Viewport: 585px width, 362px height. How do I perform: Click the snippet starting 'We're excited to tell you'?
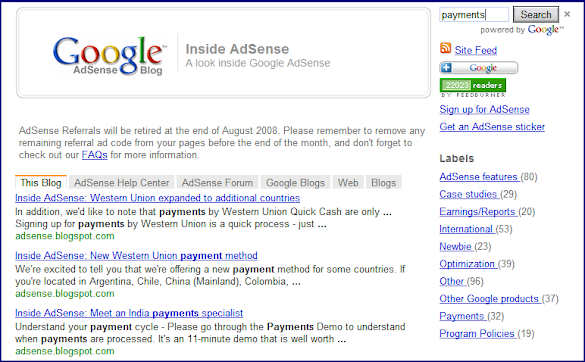[210, 275]
